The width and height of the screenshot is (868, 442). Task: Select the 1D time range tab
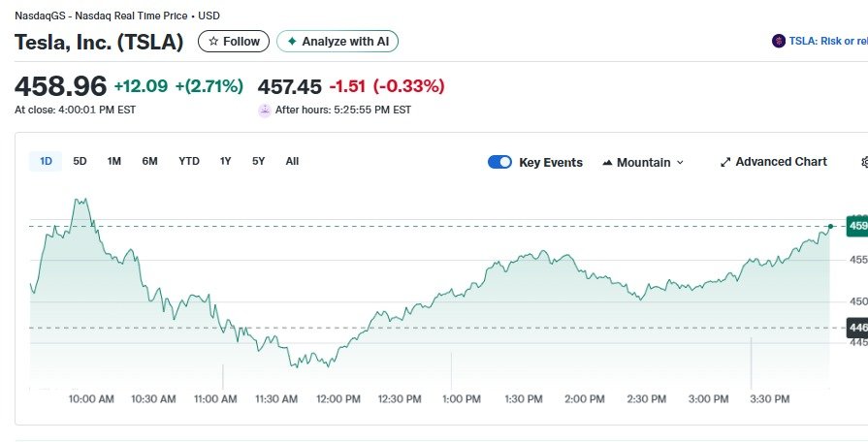46,161
